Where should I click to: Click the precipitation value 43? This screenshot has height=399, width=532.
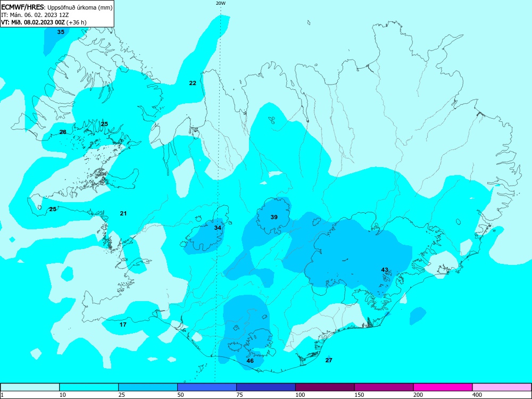[385, 270]
